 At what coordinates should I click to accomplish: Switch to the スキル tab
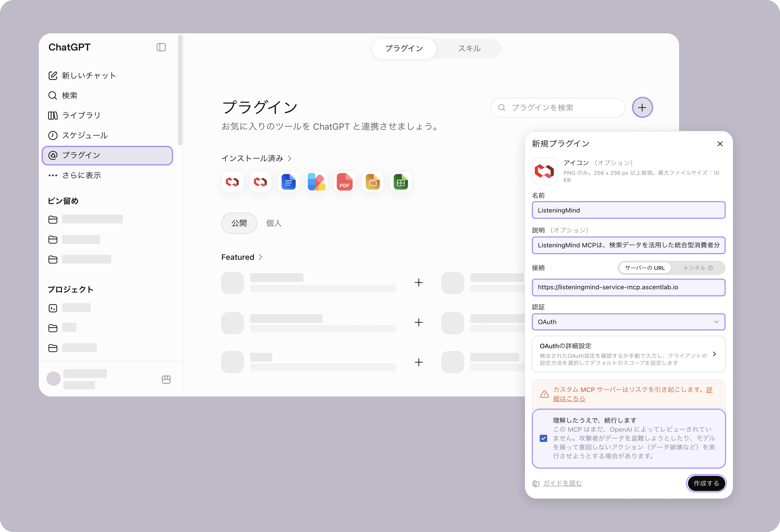(469, 49)
